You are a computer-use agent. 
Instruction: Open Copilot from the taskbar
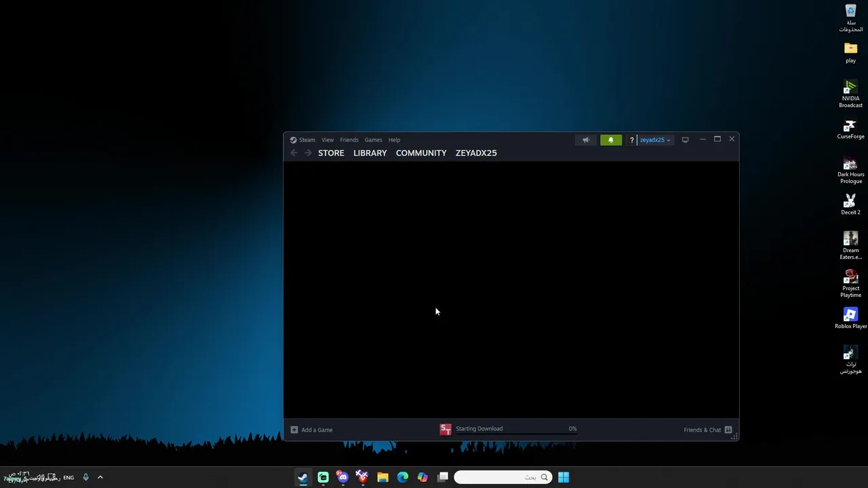coord(422,477)
